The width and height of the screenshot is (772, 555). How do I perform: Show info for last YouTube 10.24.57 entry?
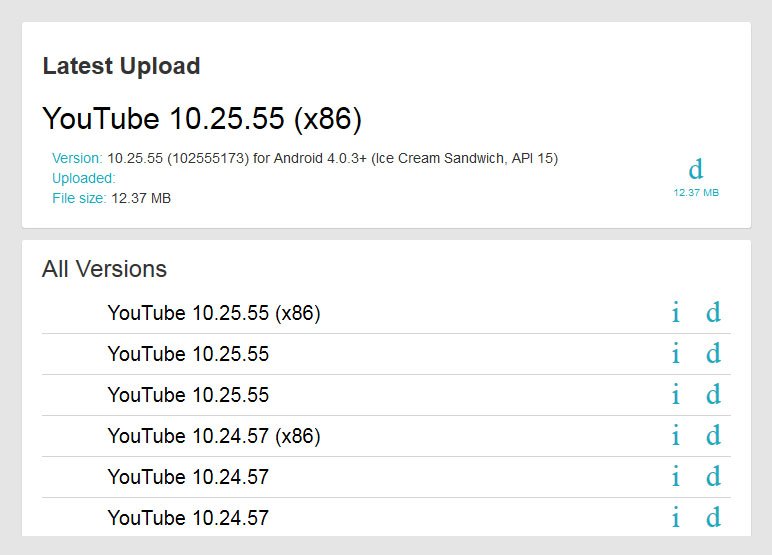pyautogui.click(x=676, y=518)
